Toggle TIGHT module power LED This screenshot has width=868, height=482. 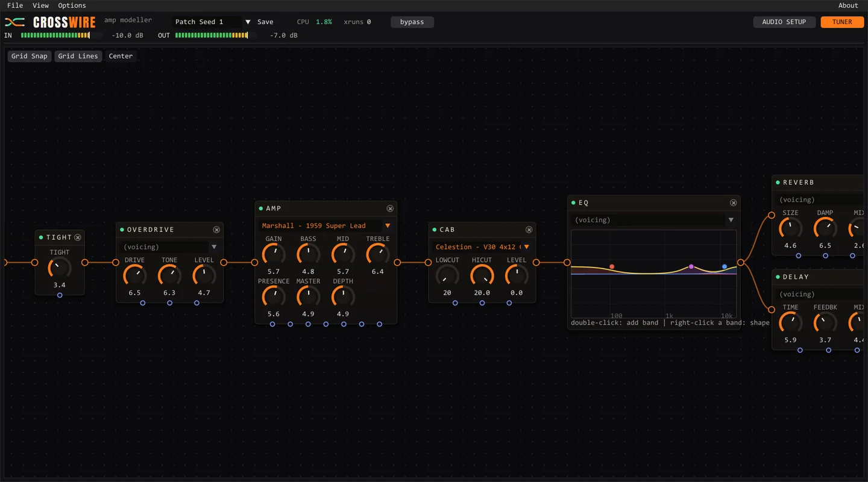(41, 237)
